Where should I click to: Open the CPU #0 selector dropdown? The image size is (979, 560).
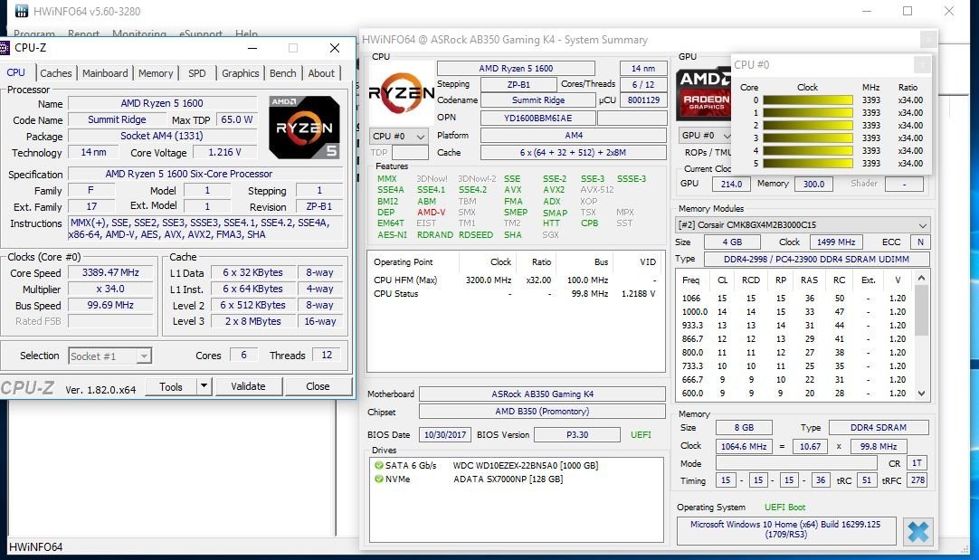(x=399, y=136)
